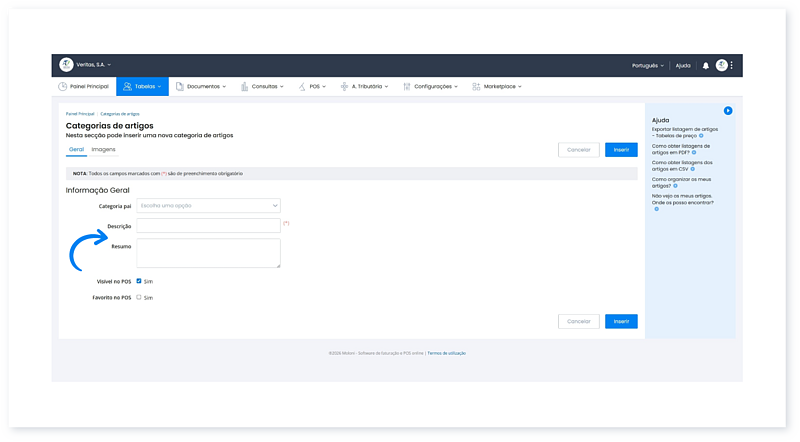Click the blue play button in Ajuda panel
Viewport: 800px width, 442px height.
coord(728,110)
